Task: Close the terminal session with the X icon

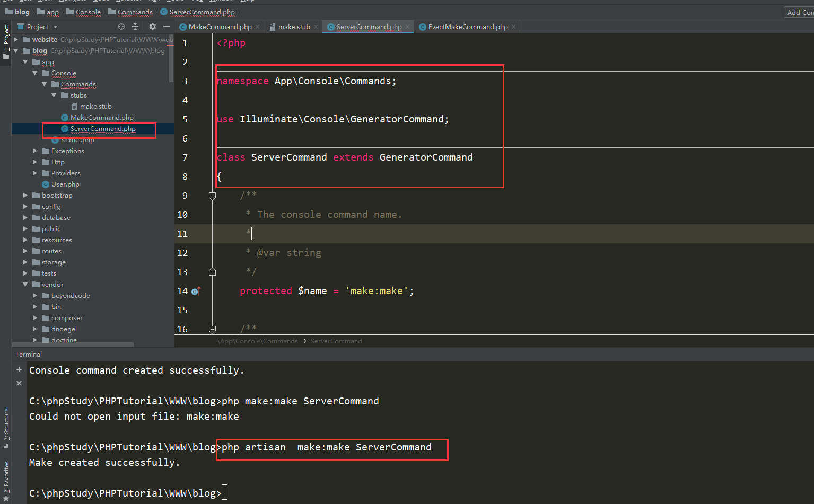Action: tap(19, 383)
